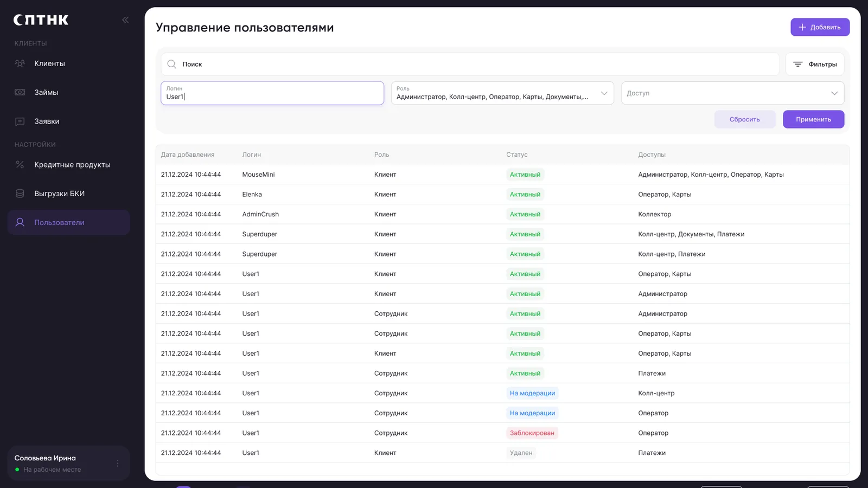This screenshot has width=868, height=488.
Task: Open the Доступ dropdown
Action: [x=732, y=93]
